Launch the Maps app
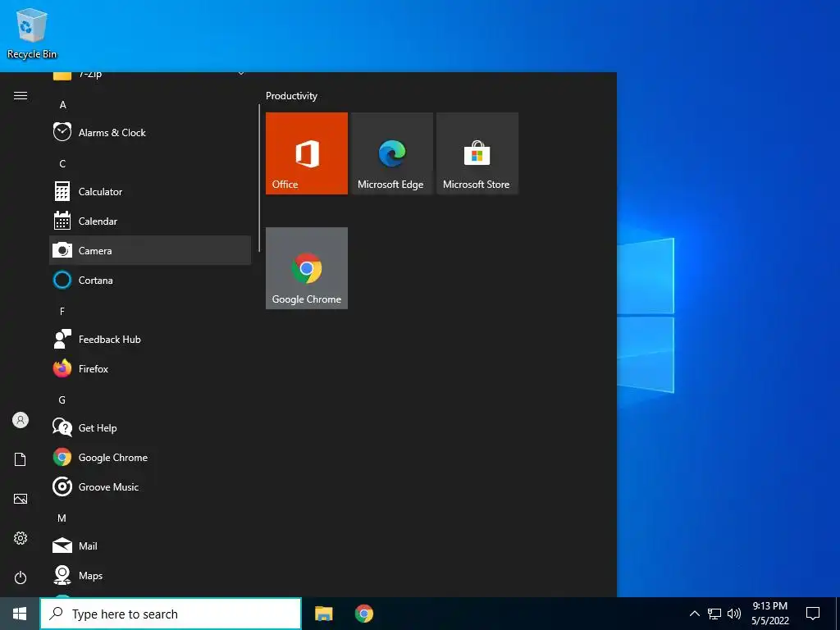 click(x=150, y=575)
